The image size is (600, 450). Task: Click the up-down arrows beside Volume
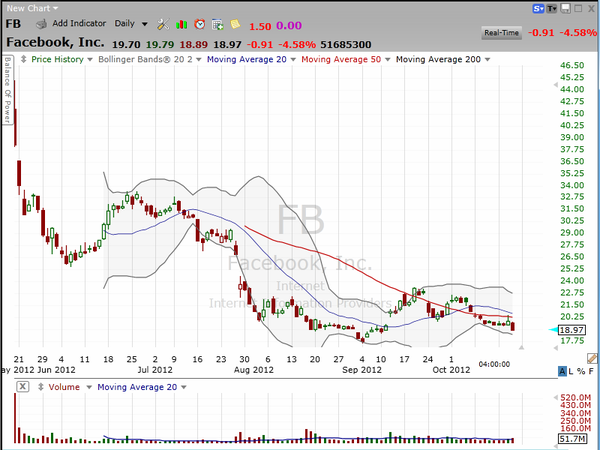tap(41, 387)
